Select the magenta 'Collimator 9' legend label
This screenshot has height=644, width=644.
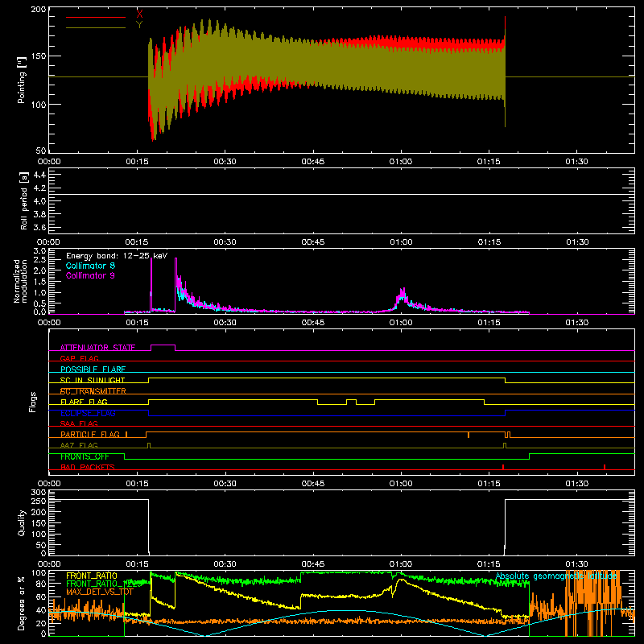pos(90,275)
